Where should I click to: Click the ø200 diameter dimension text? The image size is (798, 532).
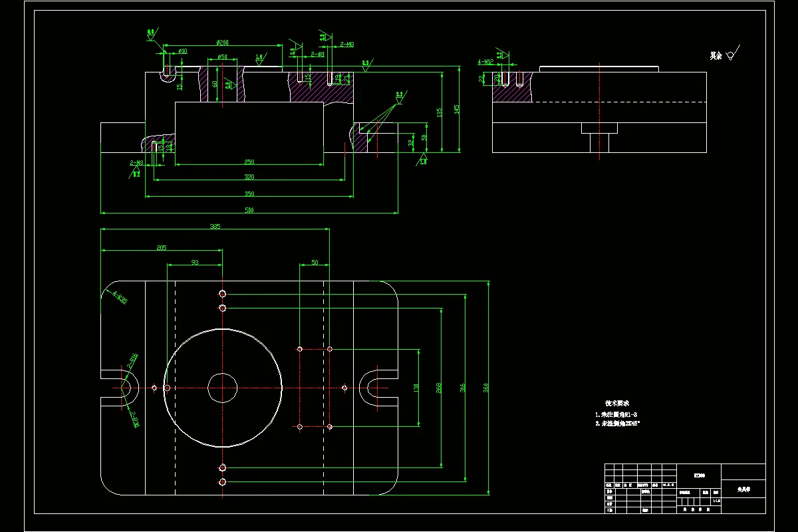(x=223, y=43)
